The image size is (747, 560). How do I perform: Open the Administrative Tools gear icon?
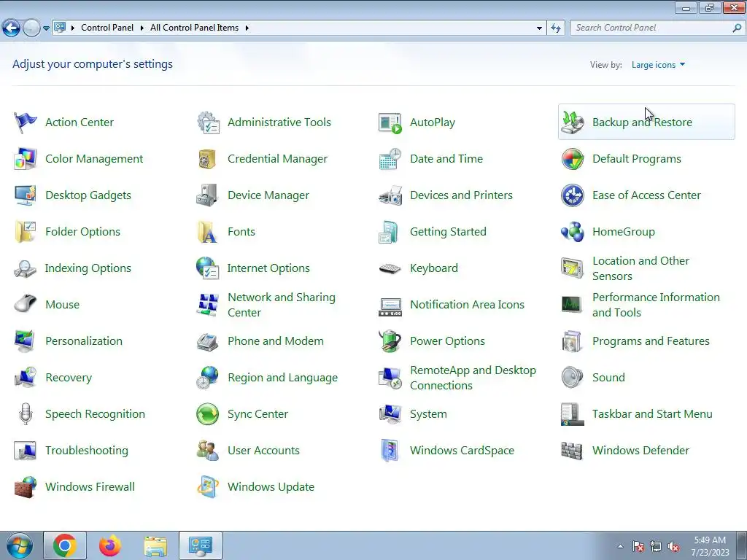coord(208,122)
